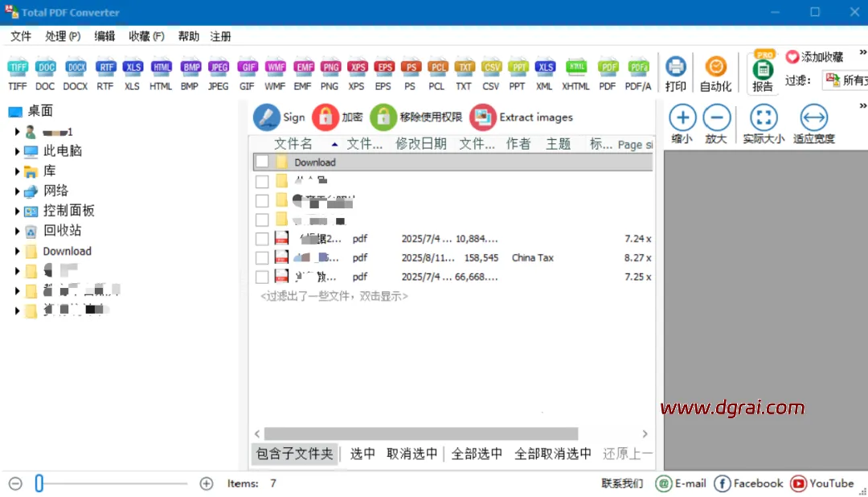Convert to HTML format
The width and height of the screenshot is (868, 497).
click(x=161, y=74)
